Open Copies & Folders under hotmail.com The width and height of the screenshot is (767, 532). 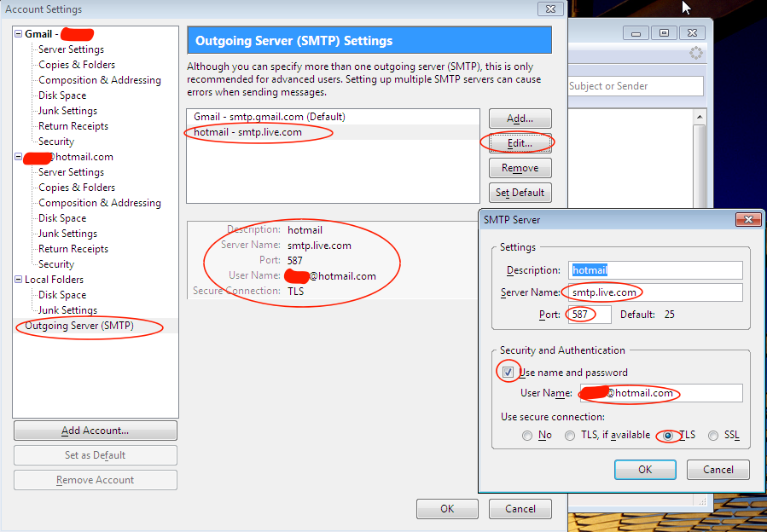point(77,188)
